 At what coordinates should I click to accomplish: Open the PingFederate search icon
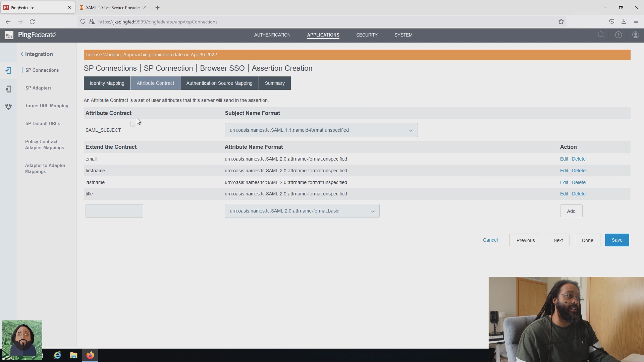click(x=601, y=35)
